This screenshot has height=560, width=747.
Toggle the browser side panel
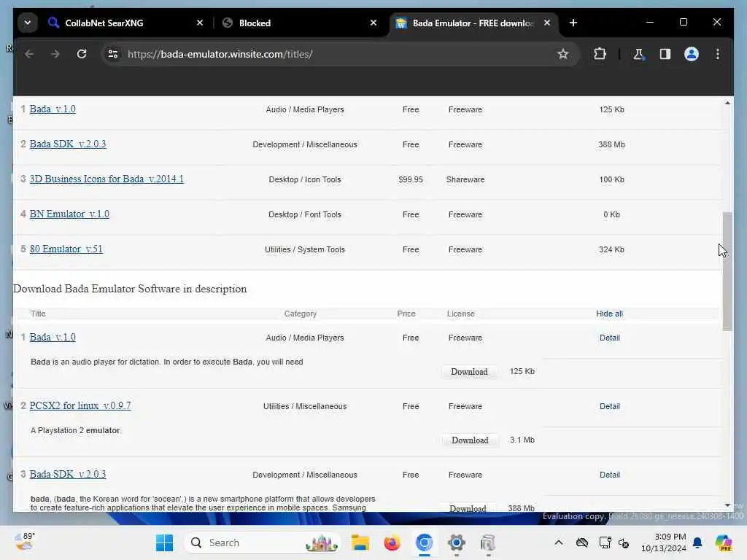(665, 54)
